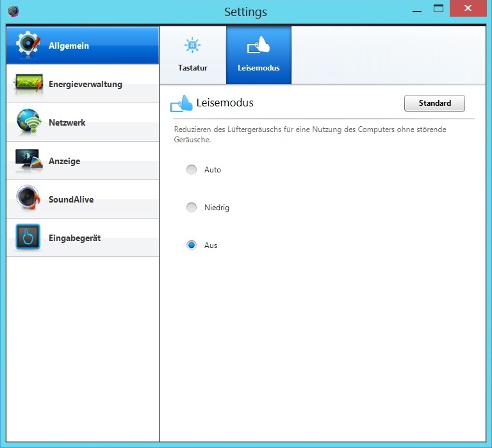The width and height of the screenshot is (492, 448).
Task: Click the Settings app icon in title bar
Action: pos(13,12)
